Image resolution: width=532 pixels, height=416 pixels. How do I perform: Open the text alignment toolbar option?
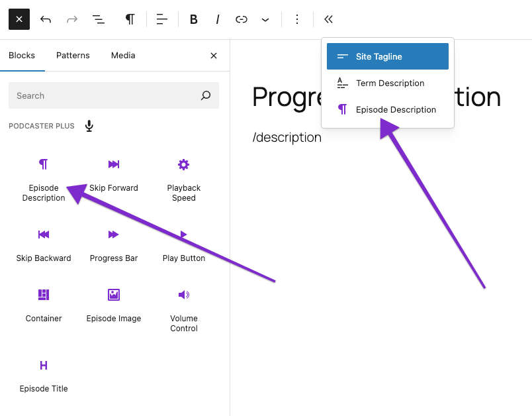(162, 19)
